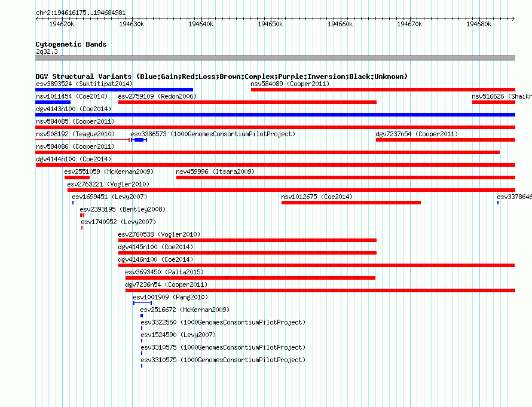Viewport: 532px width, 407px height.
Task: Click the 194650k ruler tick label
Action: pyautogui.click(x=270, y=24)
